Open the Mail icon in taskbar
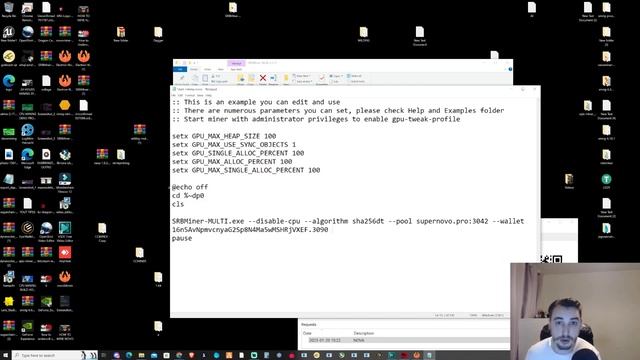640x360 pixels. 154,356
